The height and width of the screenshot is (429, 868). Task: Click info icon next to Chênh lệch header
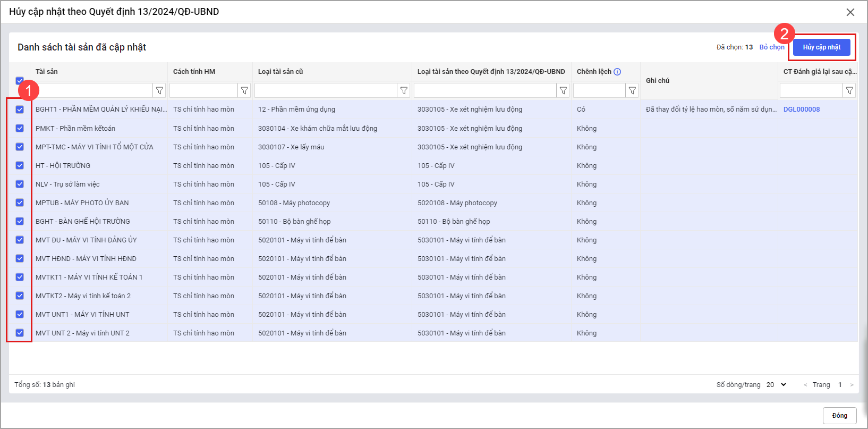617,72
